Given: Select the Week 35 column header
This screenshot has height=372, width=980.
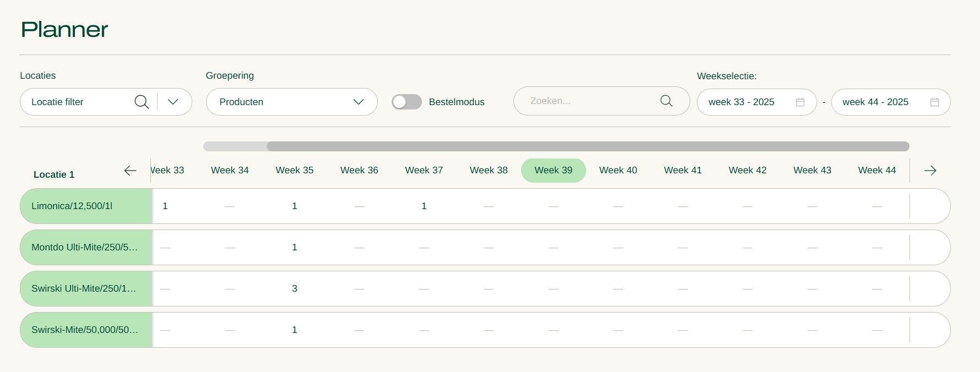Looking at the screenshot, I should click(x=295, y=171).
